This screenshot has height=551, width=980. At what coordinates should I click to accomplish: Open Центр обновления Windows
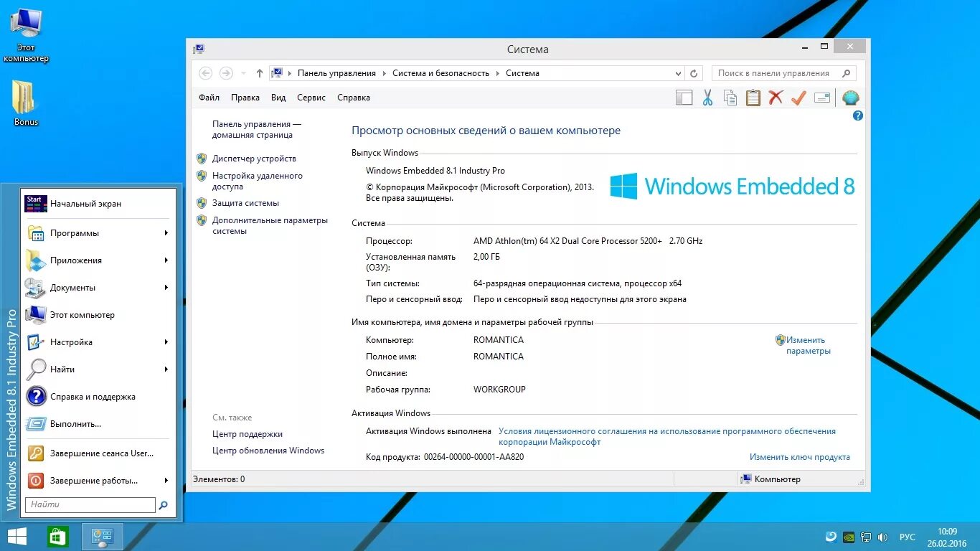269,451
